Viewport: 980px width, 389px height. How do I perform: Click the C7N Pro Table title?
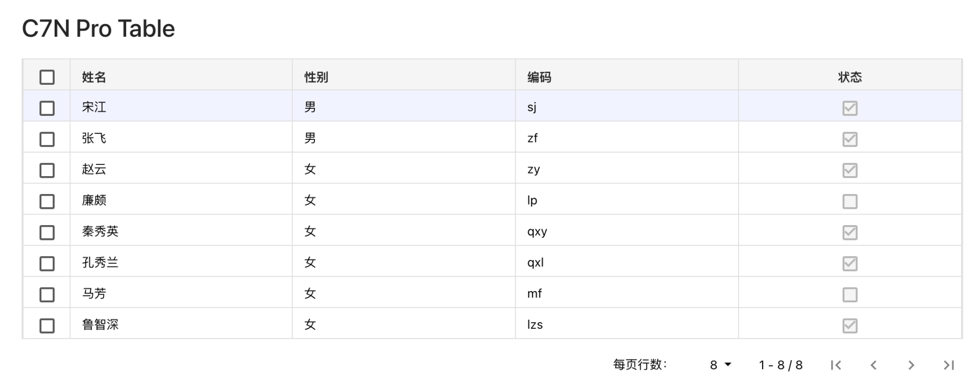(98, 28)
